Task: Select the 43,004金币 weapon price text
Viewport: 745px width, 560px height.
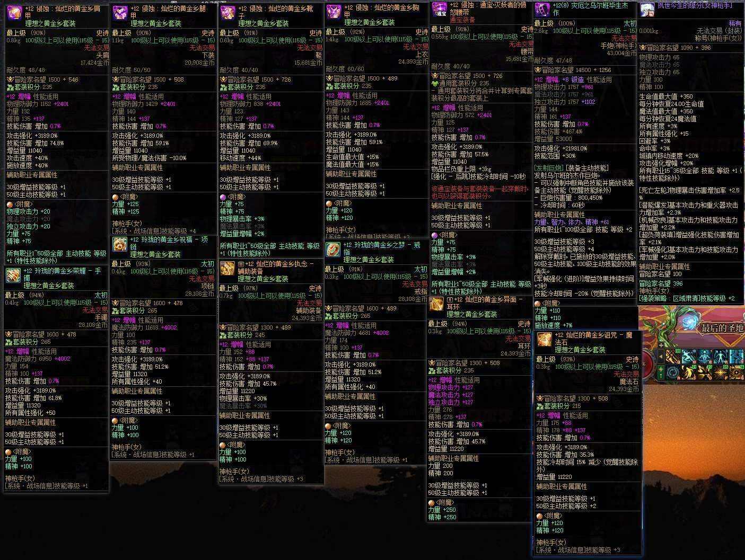Action: [621, 53]
